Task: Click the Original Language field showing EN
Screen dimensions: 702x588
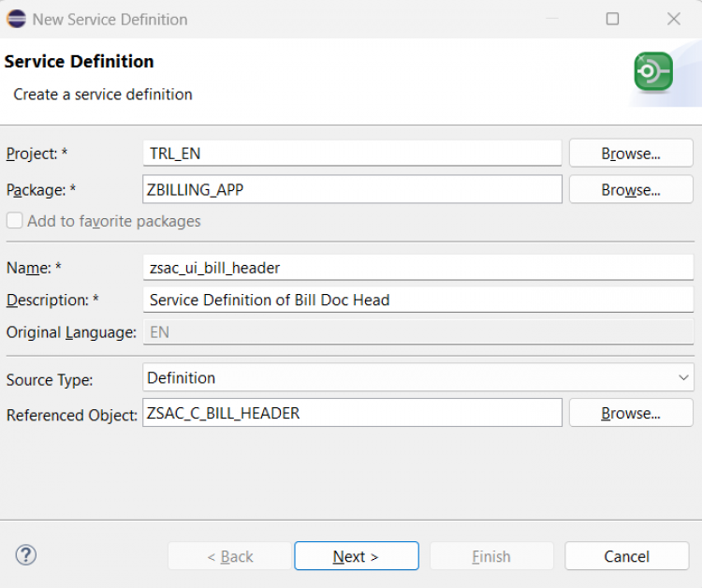Action: (x=417, y=332)
